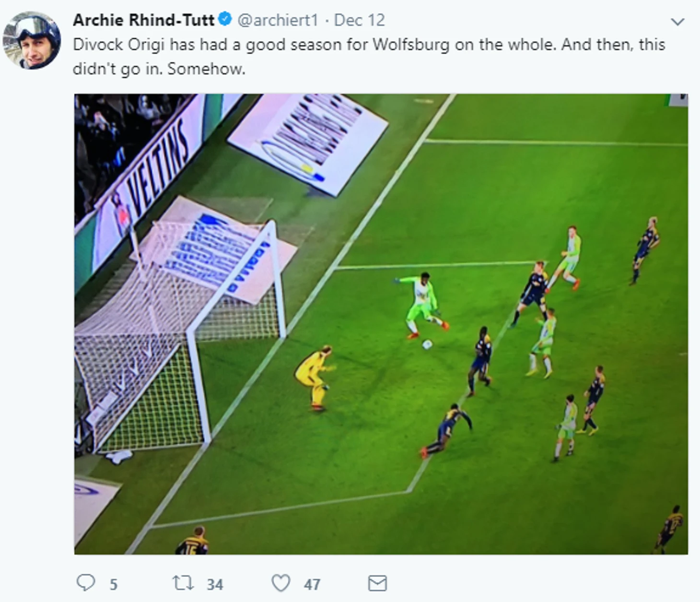Click the @archiert1 handle
This screenshot has height=602, width=700.
[278, 20]
